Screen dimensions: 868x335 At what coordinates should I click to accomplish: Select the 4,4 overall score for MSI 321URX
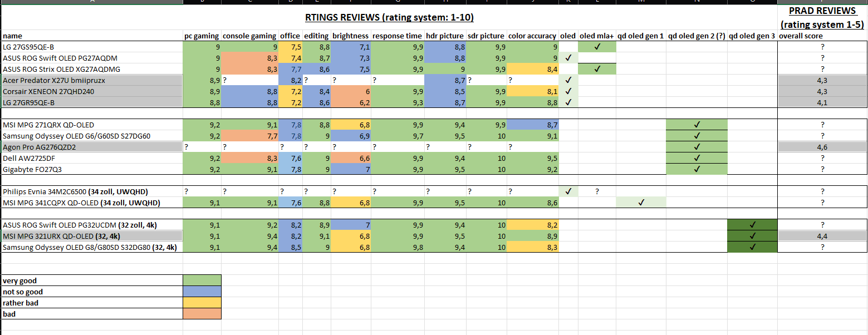(x=822, y=236)
